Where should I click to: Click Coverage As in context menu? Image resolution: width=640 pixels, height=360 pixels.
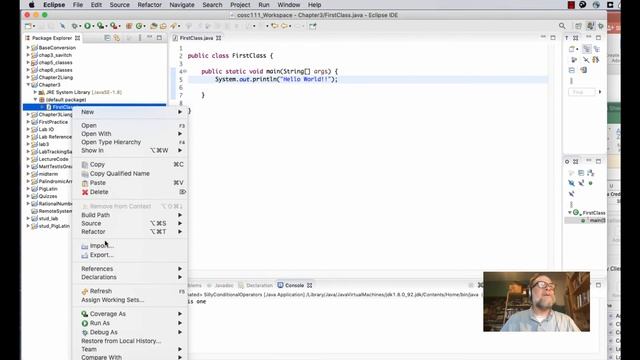click(130, 314)
